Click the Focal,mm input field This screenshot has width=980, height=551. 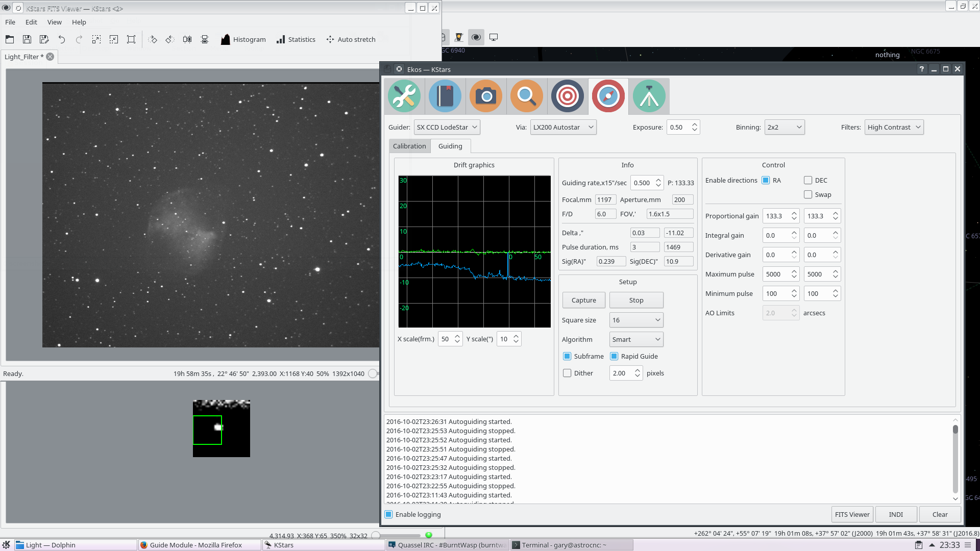coord(605,199)
